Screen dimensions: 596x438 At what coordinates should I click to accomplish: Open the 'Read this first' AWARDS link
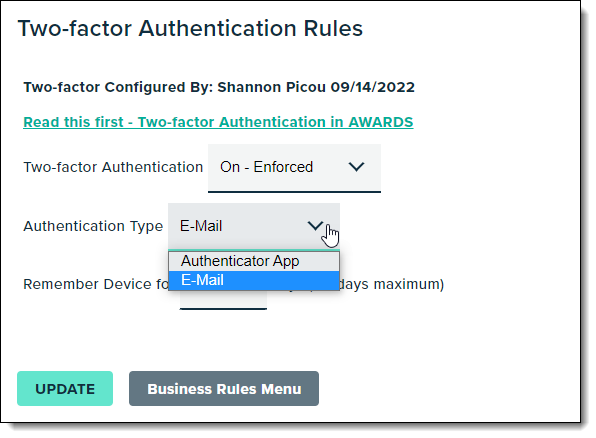point(218,122)
